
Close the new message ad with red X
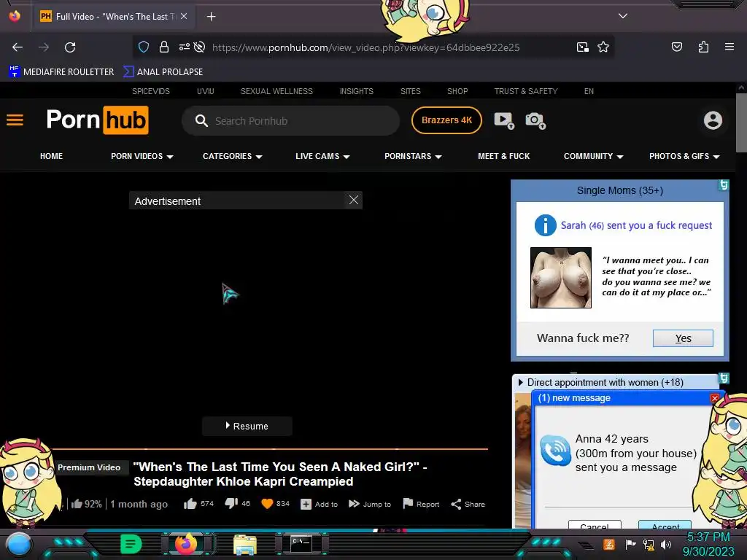pos(715,398)
